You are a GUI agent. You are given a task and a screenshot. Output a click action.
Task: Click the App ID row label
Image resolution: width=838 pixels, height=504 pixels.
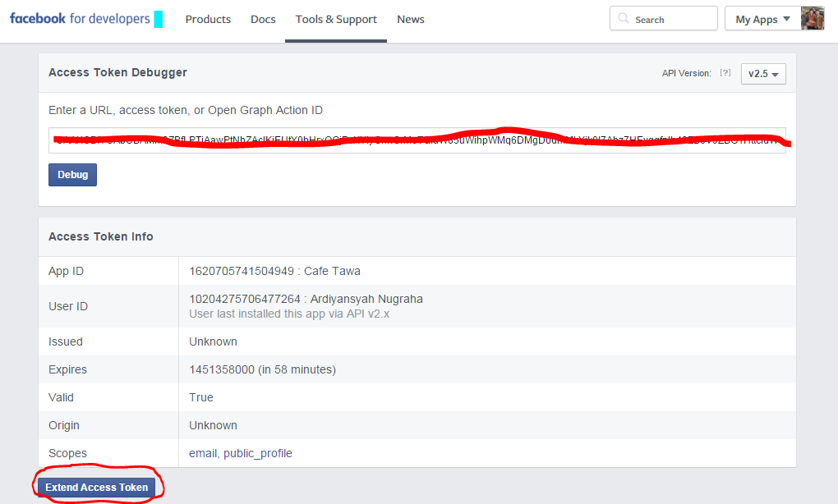pyautogui.click(x=67, y=271)
